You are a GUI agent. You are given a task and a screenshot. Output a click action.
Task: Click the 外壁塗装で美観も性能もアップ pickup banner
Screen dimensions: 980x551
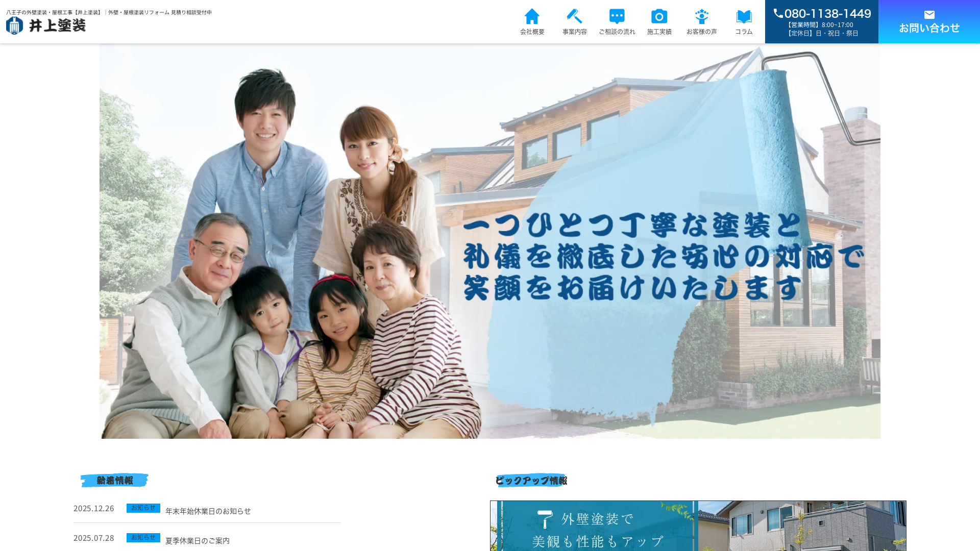698,526
